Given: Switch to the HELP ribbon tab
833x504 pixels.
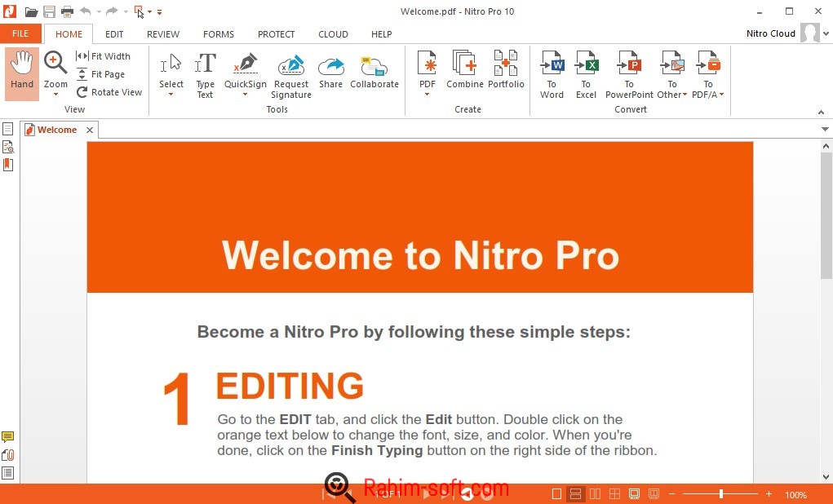Looking at the screenshot, I should click(382, 34).
